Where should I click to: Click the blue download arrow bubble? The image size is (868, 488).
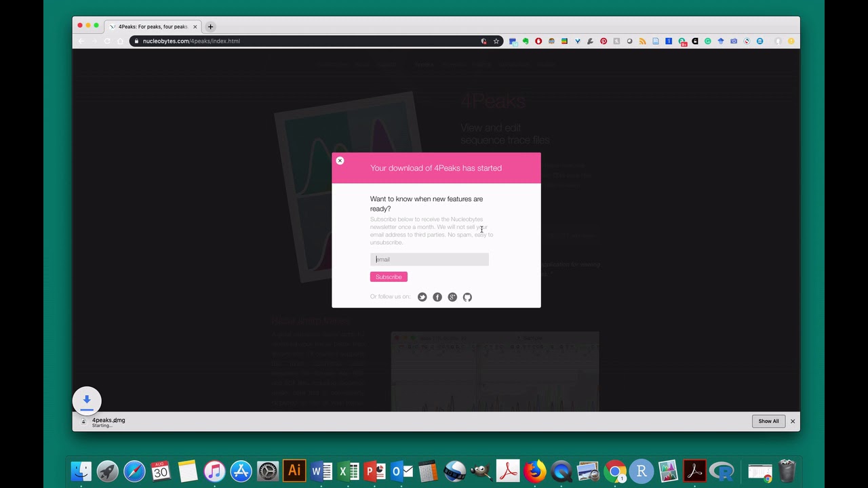[x=87, y=400]
